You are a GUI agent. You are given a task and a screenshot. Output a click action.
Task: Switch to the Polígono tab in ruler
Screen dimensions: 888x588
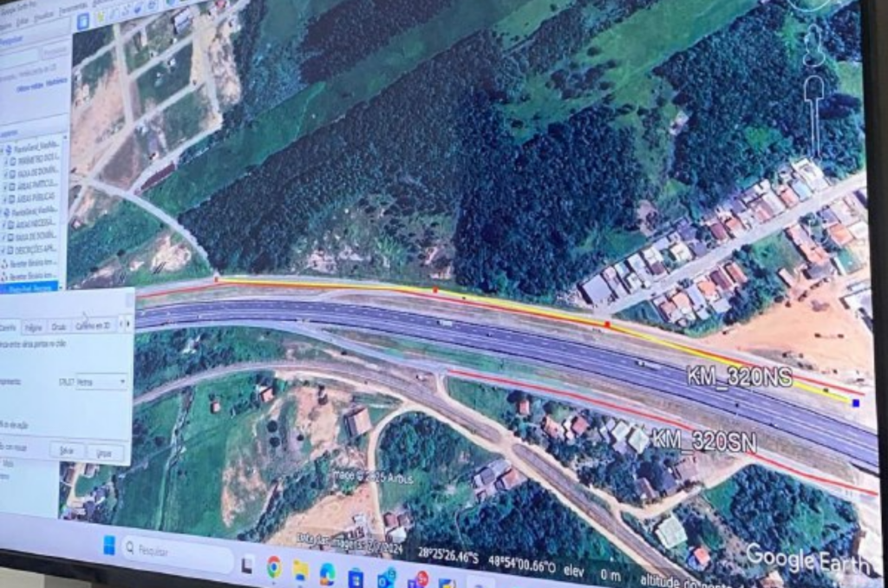33,327
